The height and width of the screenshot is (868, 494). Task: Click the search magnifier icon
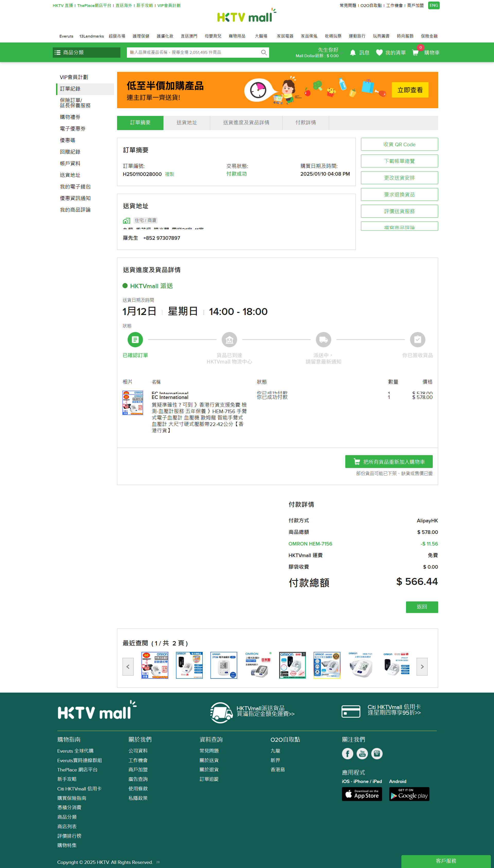[x=264, y=52]
